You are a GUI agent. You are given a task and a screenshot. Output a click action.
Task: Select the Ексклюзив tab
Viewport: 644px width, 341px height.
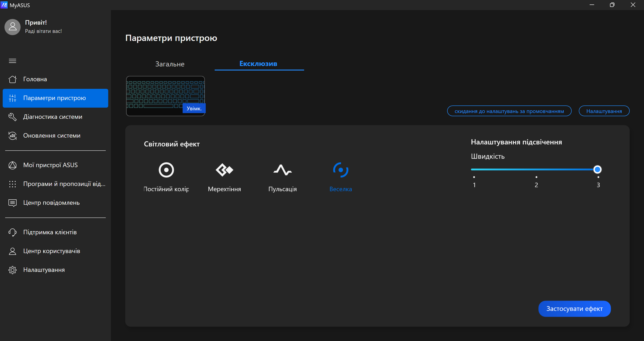point(258,64)
